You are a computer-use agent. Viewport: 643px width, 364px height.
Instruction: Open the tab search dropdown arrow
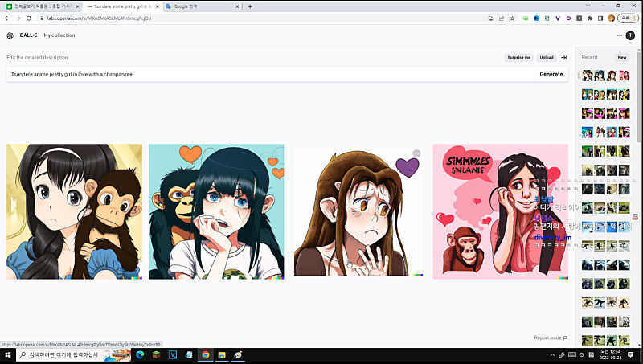coord(588,6)
